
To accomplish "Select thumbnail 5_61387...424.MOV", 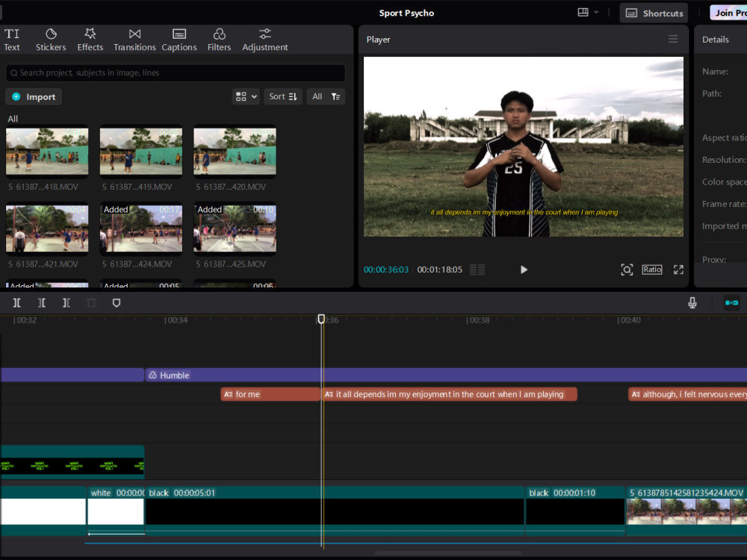I will pos(141,228).
